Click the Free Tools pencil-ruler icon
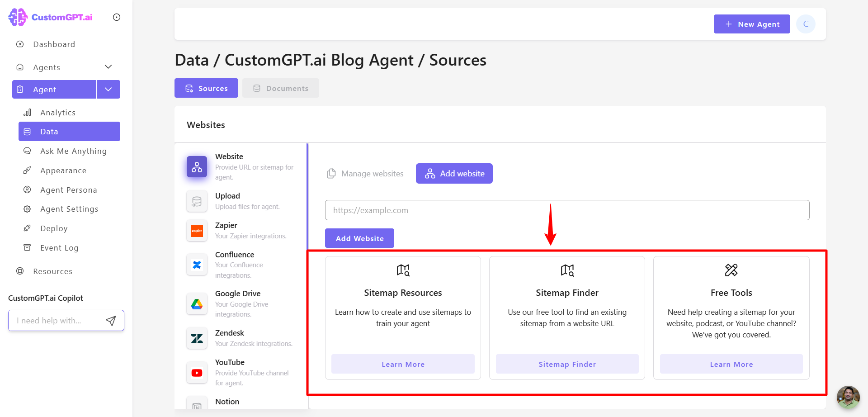The image size is (868, 417). pyautogui.click(x=731, y=270)
